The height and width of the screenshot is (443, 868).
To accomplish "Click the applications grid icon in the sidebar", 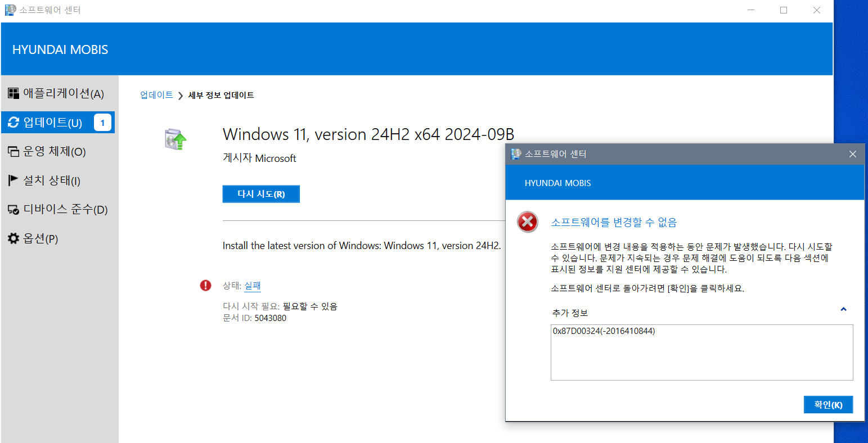I will pyautogui.click(x=13, y=93).
